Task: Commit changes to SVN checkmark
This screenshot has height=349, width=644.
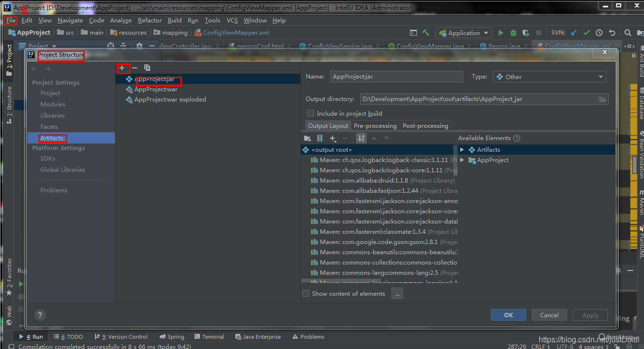Action: point(586,33)
